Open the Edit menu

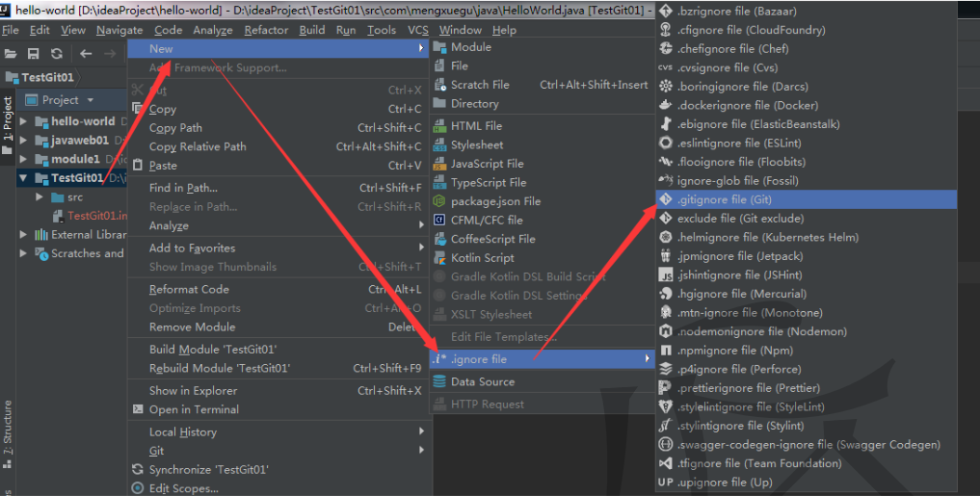pos(40,30)
